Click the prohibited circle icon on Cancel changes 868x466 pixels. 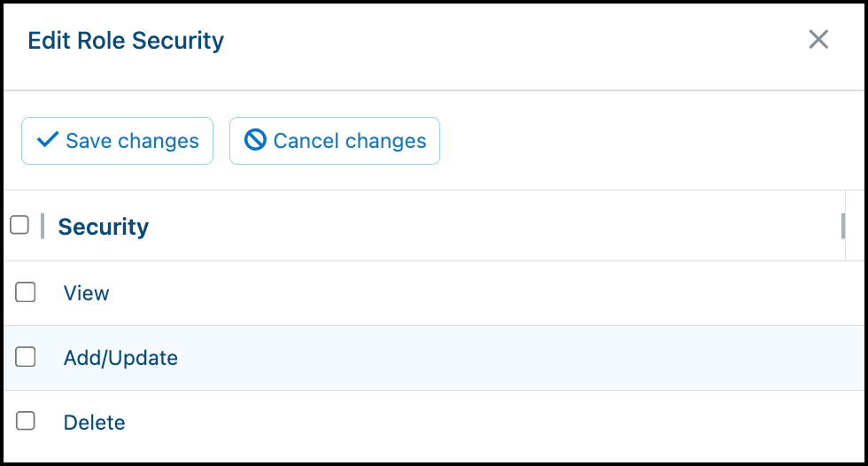point(255,139)
